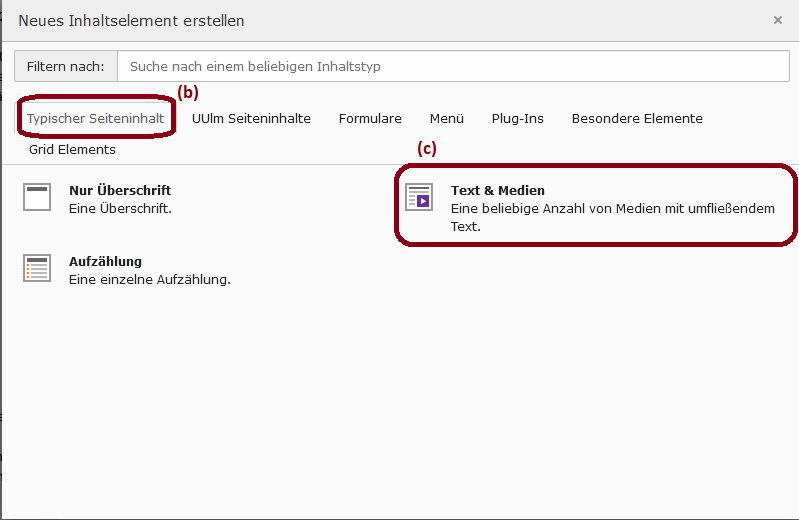Select 'Nur Überschrift' element title
Viewport: 799px width, 520px height.
coord(120,190)
